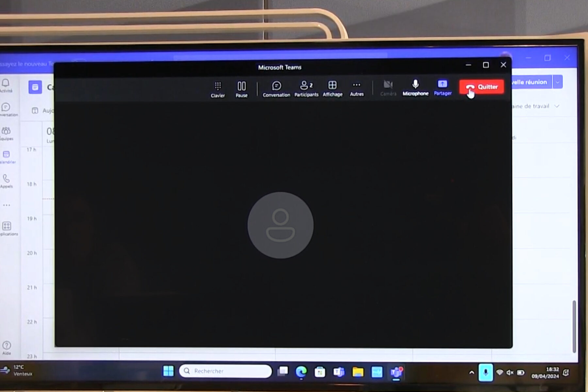Put the call on Pause
The width and height of the screenshot is (588, 392).
(241, 90)
